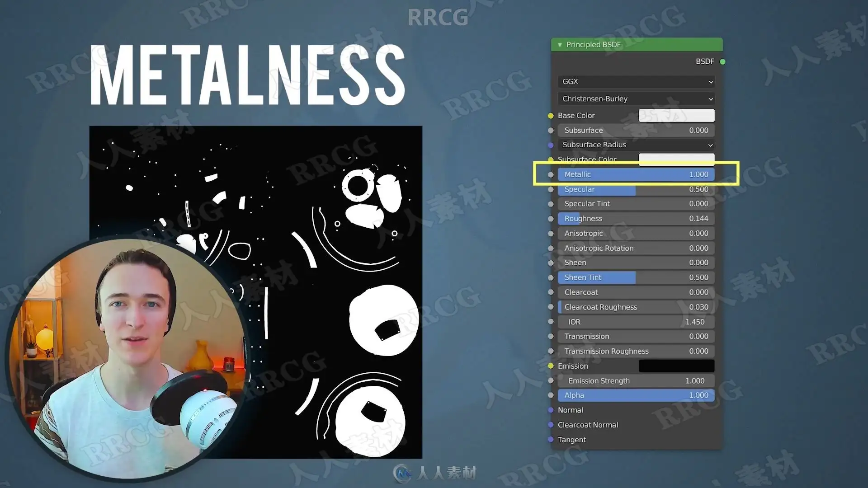This screenshot has width=868, height=488.
Task: Click the Subsurface Radius blue socket
Action: [x=551, y=145]
